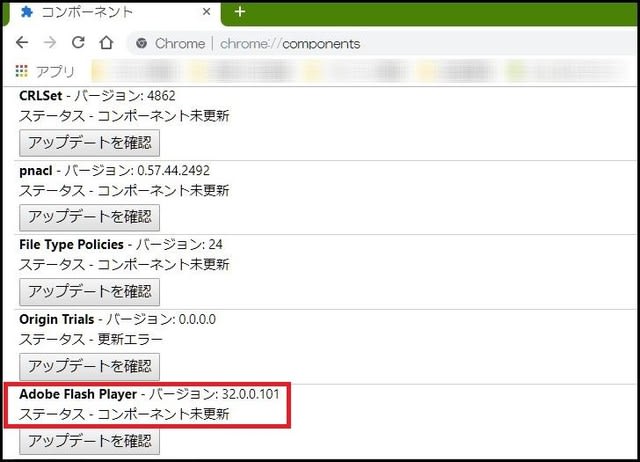Check update for Adobe Flash Player
The width and height of the screenshot is (640, 462).
tap(89, 441)
